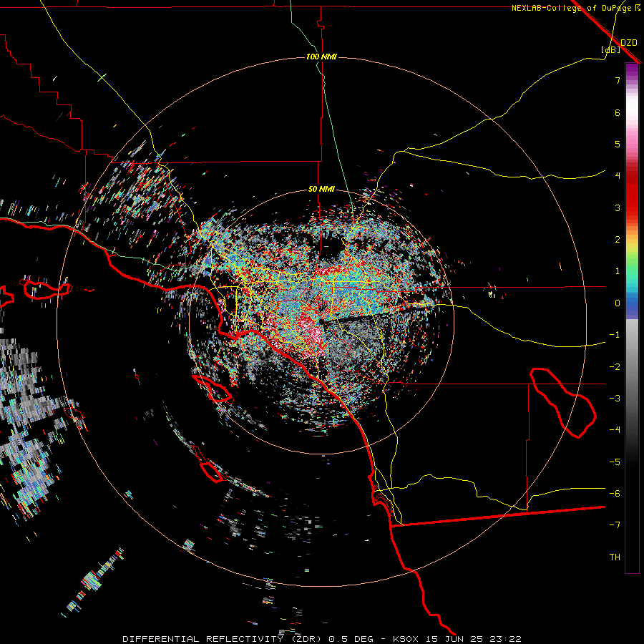The width and height of the screenshot is (644, 644).
Task: Click the TH threshold label on scale
Action: pyautogui.click(x=615, y=557)
